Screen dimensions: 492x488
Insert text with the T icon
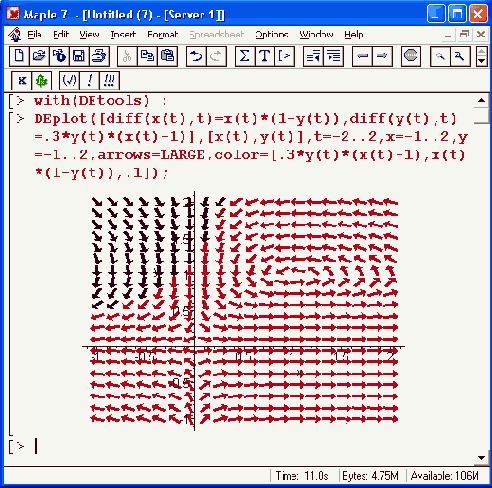265,56
